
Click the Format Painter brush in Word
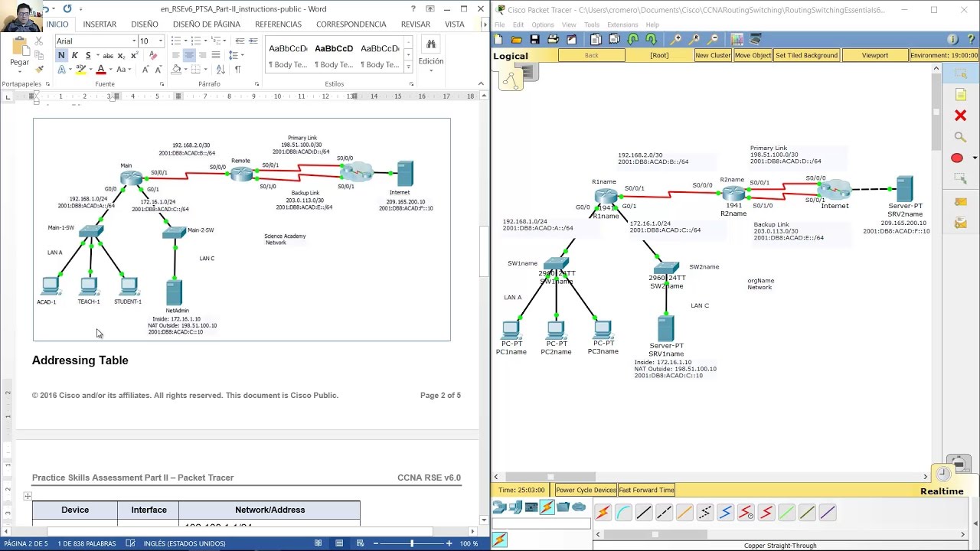coord(39,69)
